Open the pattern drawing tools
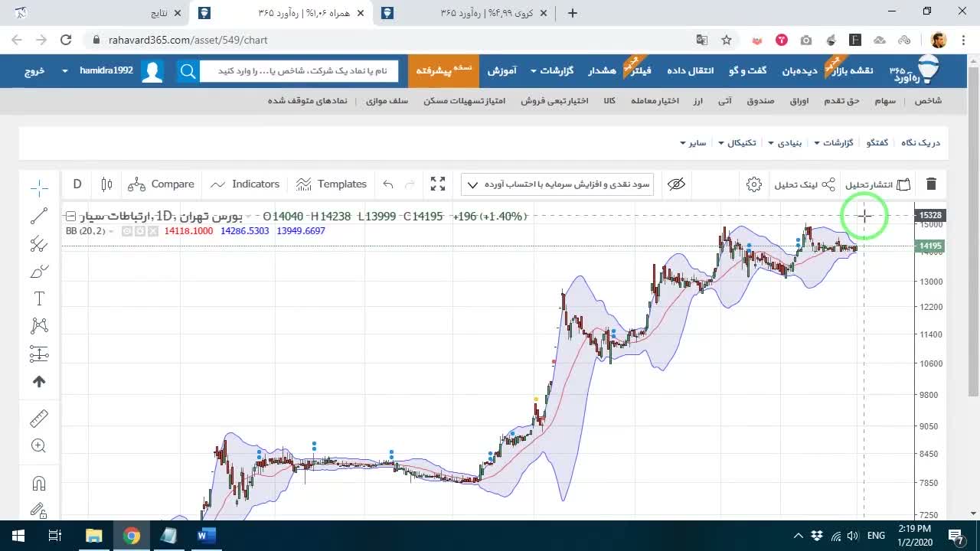 click(39, 326)
